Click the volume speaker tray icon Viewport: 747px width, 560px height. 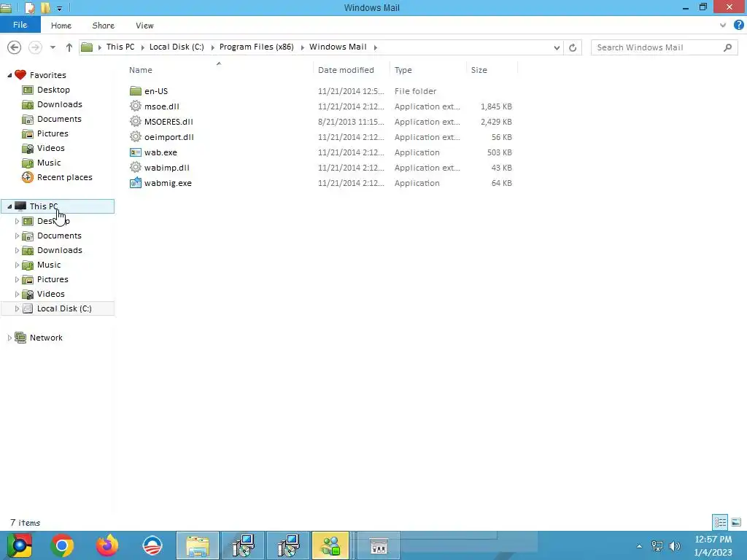tap(674, 546)
